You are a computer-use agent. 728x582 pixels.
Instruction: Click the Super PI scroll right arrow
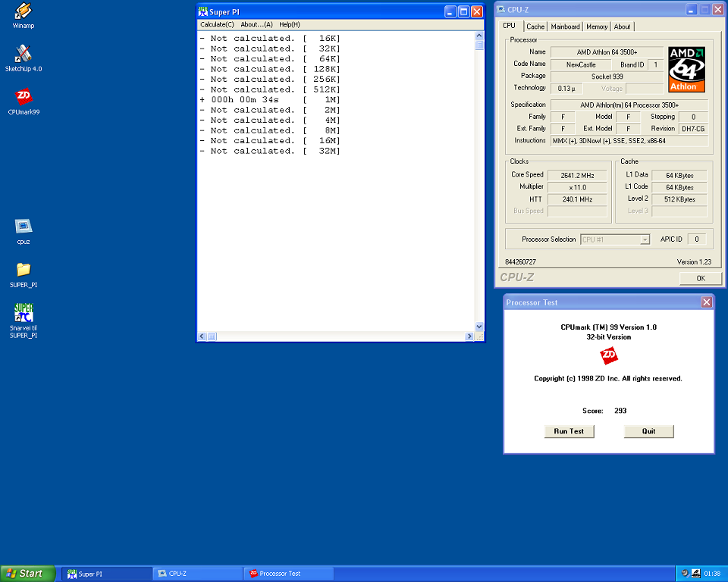469,336
